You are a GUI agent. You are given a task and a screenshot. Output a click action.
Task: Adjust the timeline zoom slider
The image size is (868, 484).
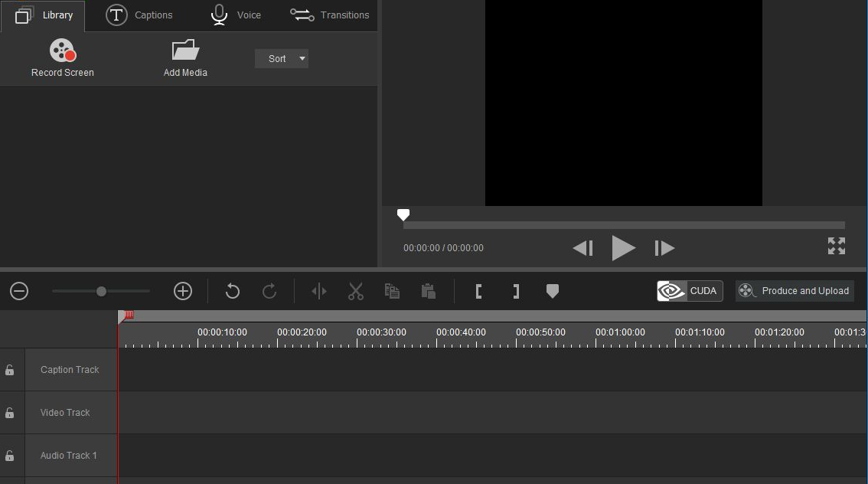[x=100, y=291]
